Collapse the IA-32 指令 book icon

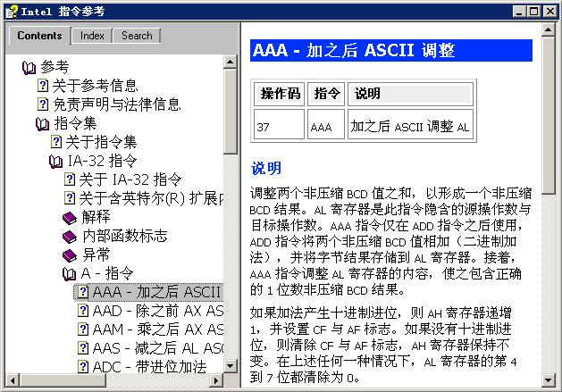pos(55,162)
